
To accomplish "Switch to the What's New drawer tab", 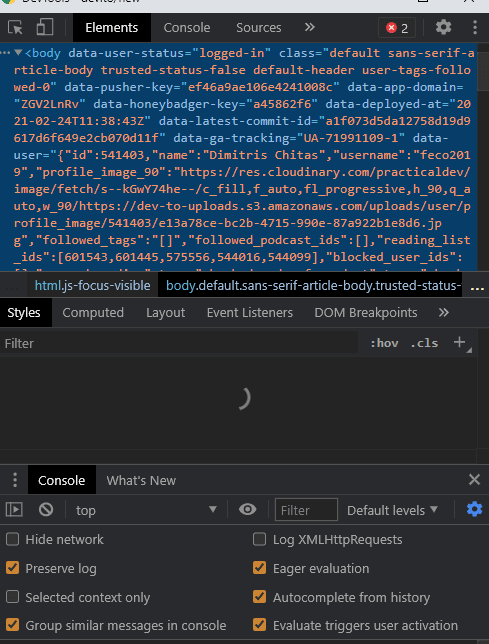I will point(141,480).
